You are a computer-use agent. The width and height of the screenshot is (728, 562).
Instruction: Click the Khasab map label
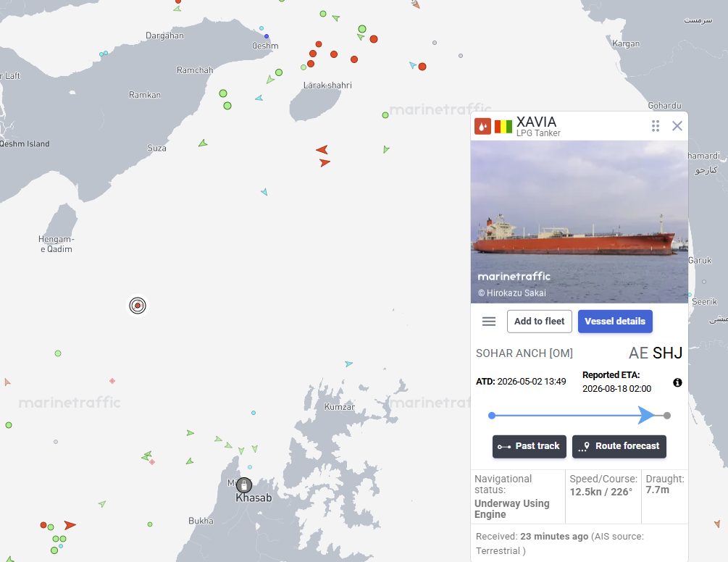pyautogui.click(x=254, y=498)
